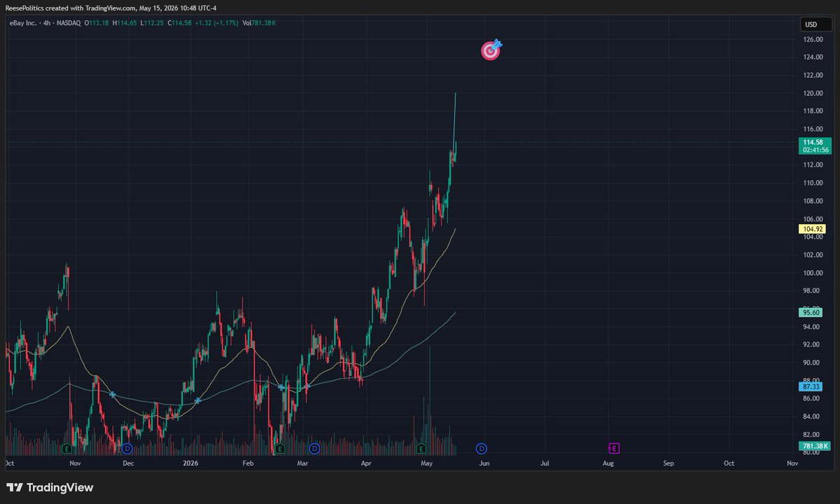The height and width of the screenshot is (504, 840).
Task: Click the Vol781.38K legend value
Action: point(259,23)
